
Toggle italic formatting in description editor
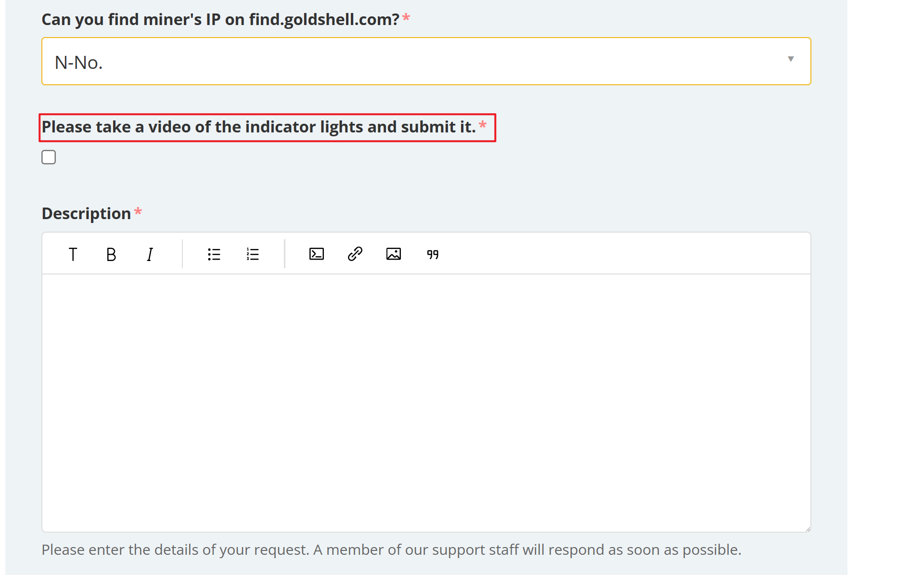click(150, 254)
